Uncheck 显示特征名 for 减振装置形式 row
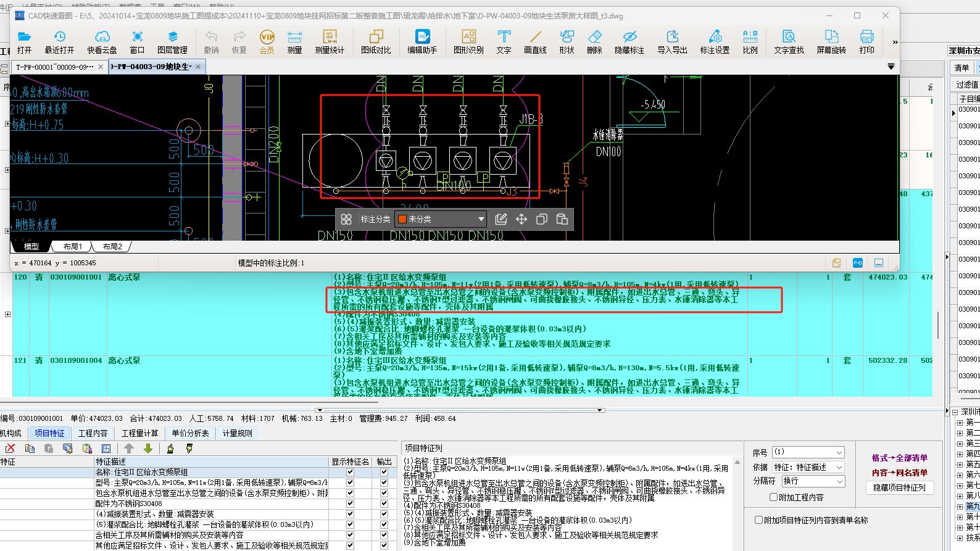The width and height of the screenshot is (980, 551). (x=350, y=514)
